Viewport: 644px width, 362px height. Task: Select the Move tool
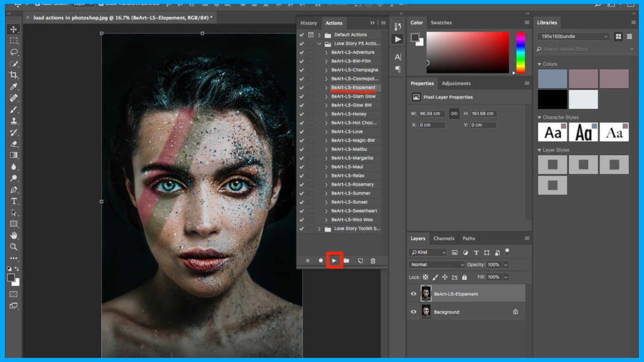click(x=14, y=29)
